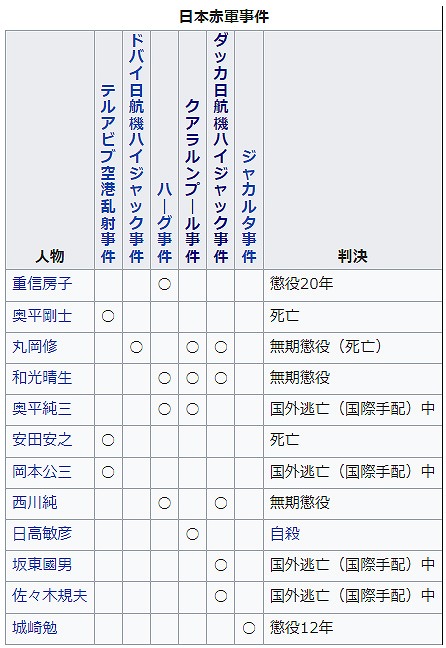The width and height of the screenshot is (446, 648).
Task: Click the 佐々木規夫 name link
Action: [50, 596]
